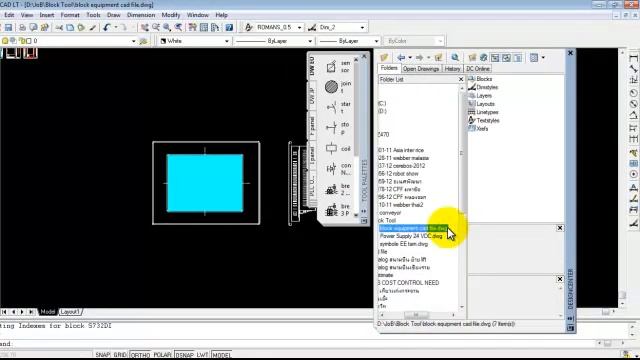Select the joint block in tool palette

point(338,87)
